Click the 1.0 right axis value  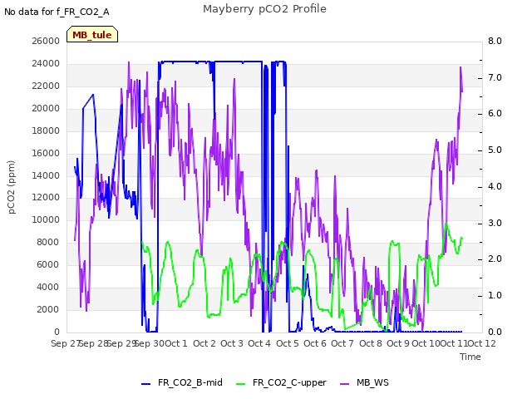click(495, 296)
